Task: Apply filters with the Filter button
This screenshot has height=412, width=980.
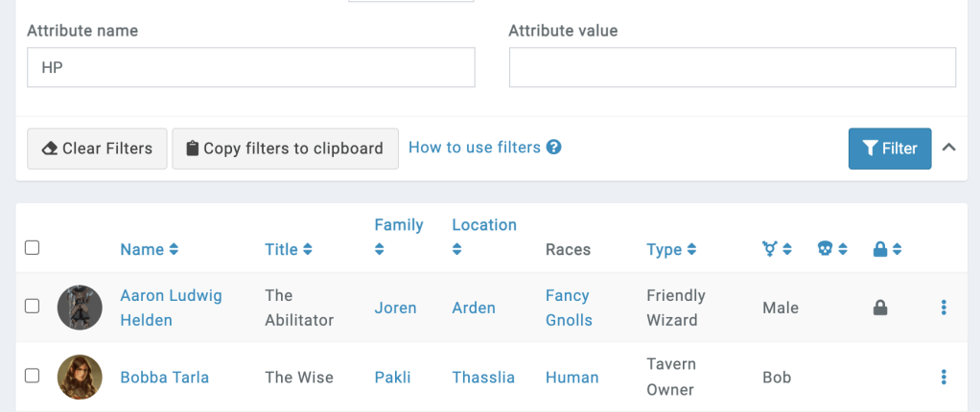Action: click(x=889, y=149)
